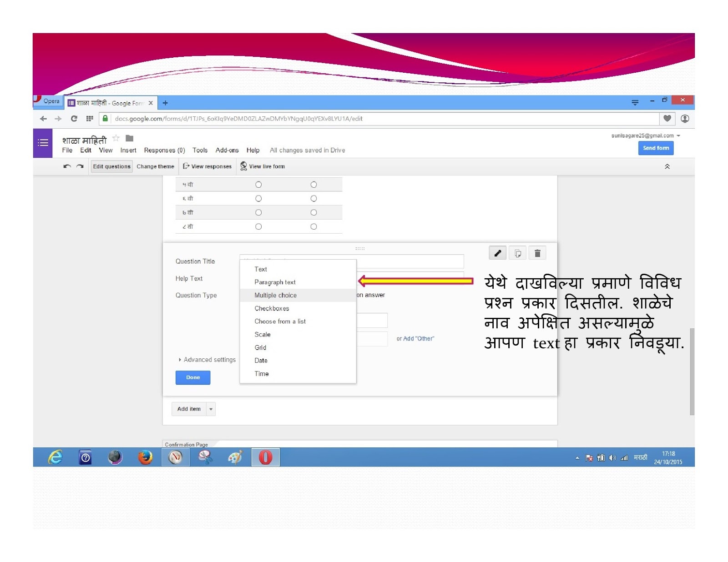
Task: Click View responses in the toolbar
Action: 207,166
